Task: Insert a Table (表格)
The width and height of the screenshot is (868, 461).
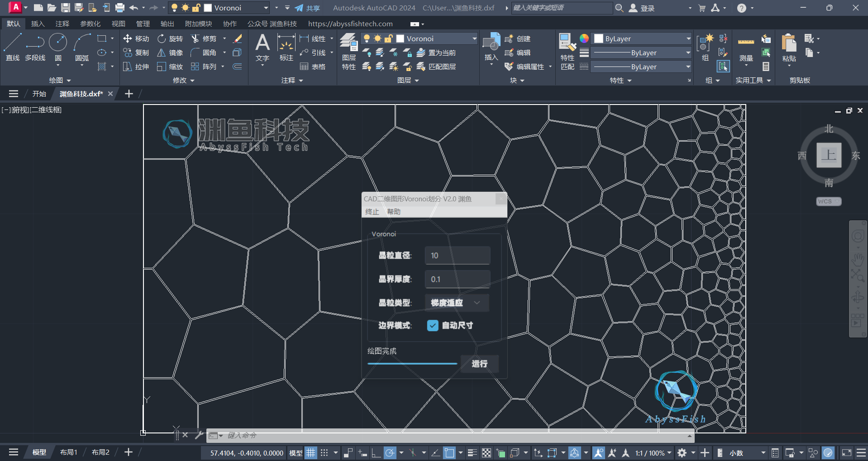Action: coord(313,67)
